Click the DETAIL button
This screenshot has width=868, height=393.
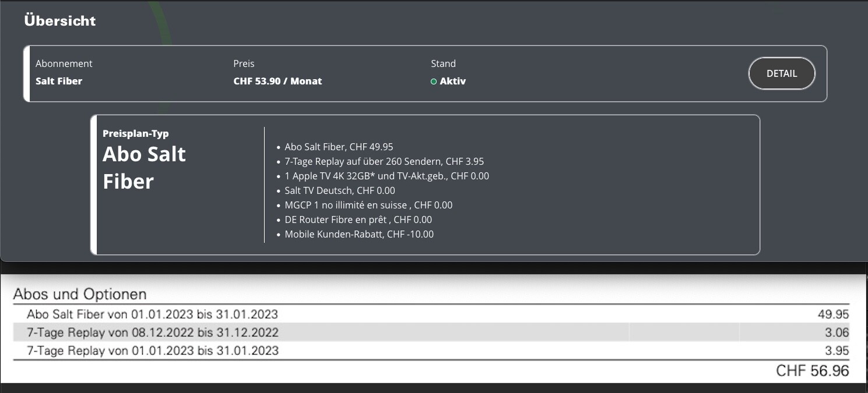click(781, 73)
